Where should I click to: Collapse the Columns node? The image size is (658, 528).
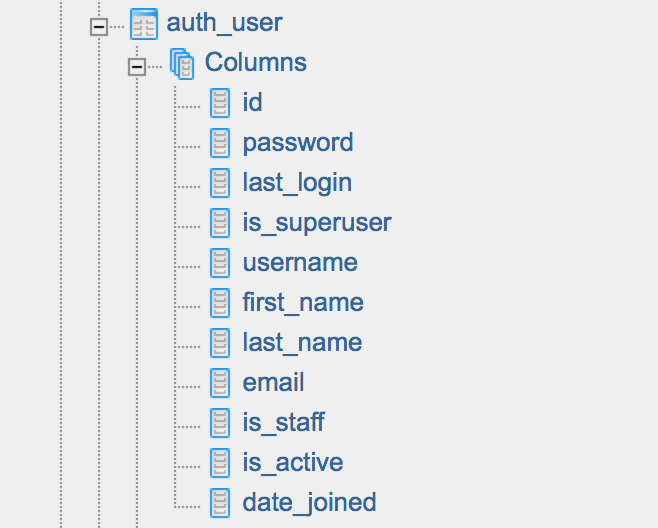137,67
